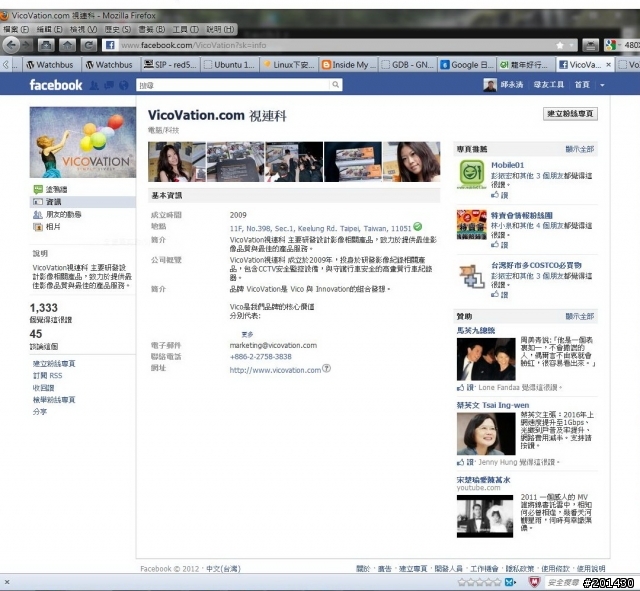Viewport: 640px width, 591px height.
Task: Open the http://www.vicovation.com link
Action: point(275,370)
